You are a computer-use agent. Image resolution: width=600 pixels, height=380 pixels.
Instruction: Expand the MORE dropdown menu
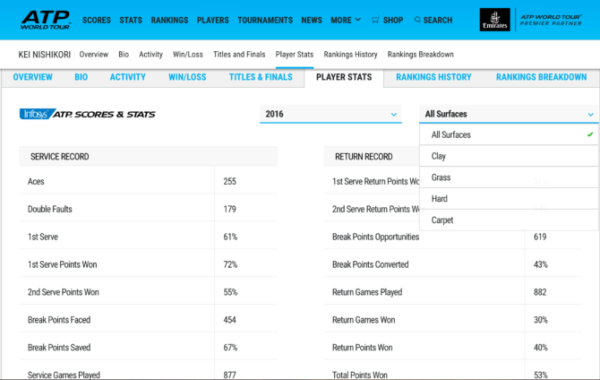tap(346, 20)
